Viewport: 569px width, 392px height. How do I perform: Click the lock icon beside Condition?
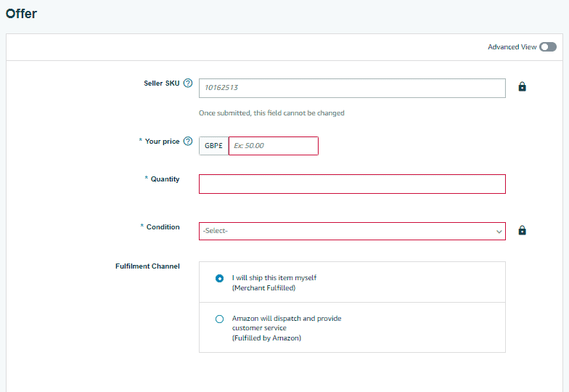(x=522, y=231)
